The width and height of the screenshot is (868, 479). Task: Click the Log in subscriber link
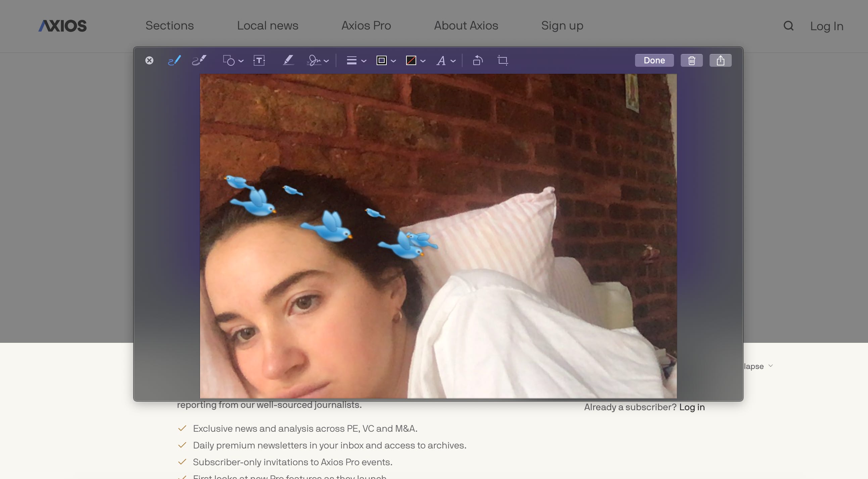692,407
